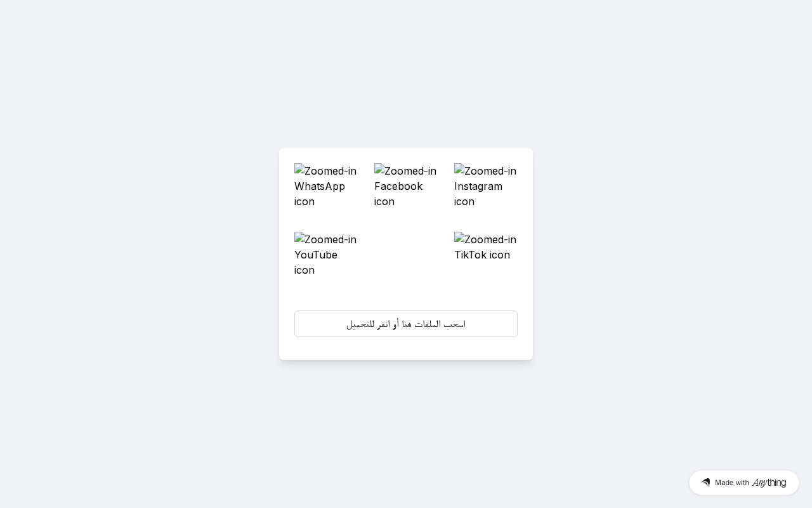Click the broken image marker beside Facebook text

379,170
